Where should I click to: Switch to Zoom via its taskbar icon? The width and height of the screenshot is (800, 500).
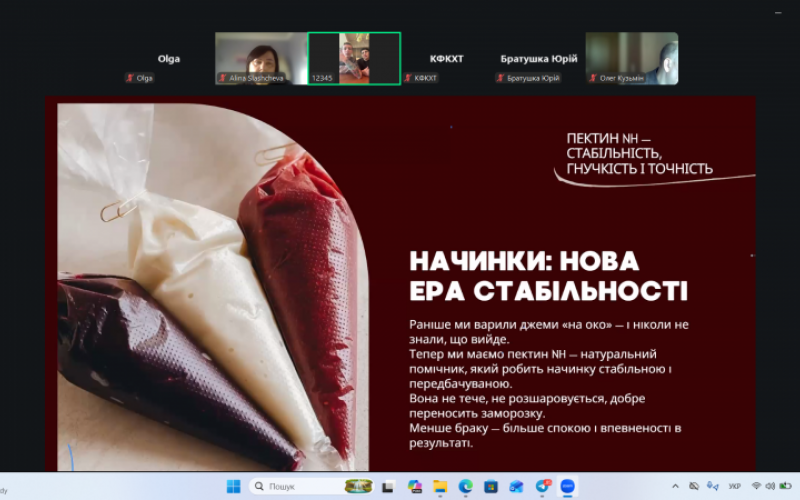(568, 486)
